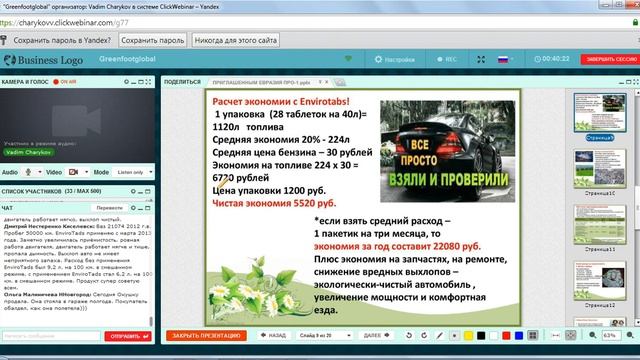
Task: Select the highlighted Страница9 thumbnail
Action: (x=600, y=113)
